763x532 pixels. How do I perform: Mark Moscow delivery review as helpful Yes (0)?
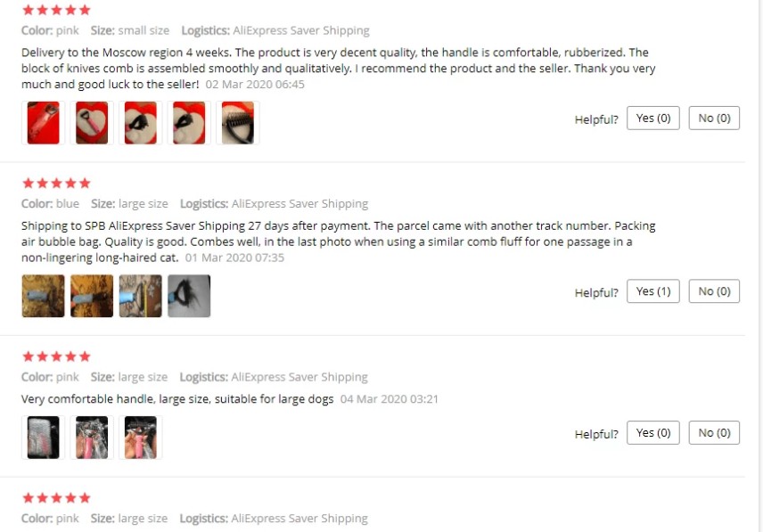(x=653, y=119)
